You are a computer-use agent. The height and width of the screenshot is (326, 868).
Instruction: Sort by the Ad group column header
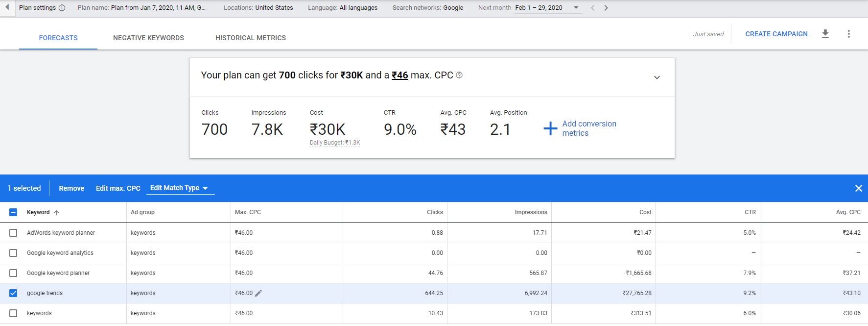pyautogui.click(x=142, y=212)
